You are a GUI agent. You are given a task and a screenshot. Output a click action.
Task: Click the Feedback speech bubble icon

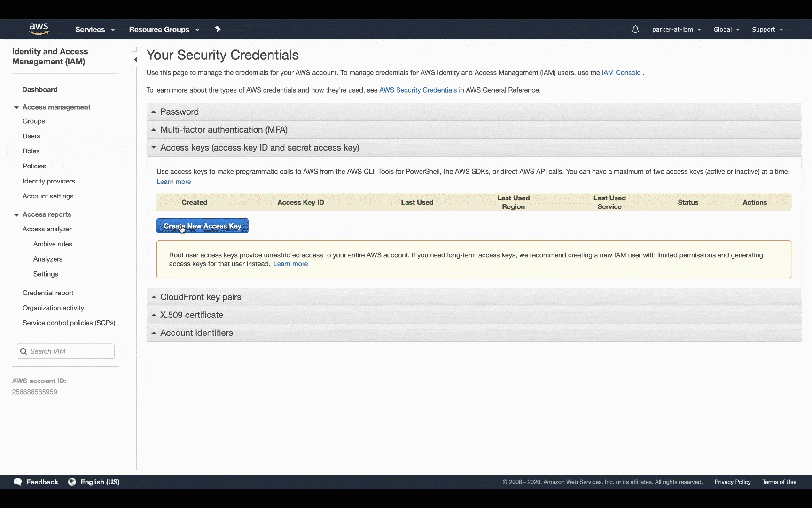(18, 482)
